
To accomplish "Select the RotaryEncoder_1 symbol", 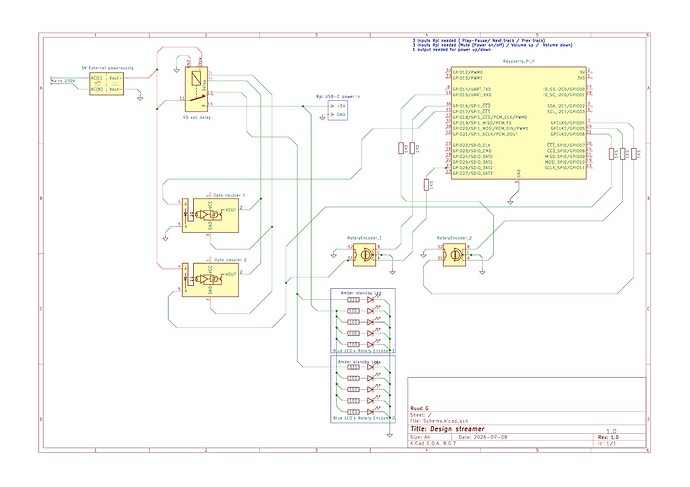I will [x=364, y=255].
